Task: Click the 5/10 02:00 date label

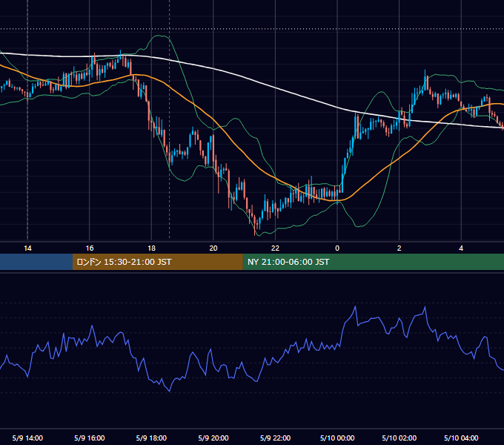Action: coord(399,438)
